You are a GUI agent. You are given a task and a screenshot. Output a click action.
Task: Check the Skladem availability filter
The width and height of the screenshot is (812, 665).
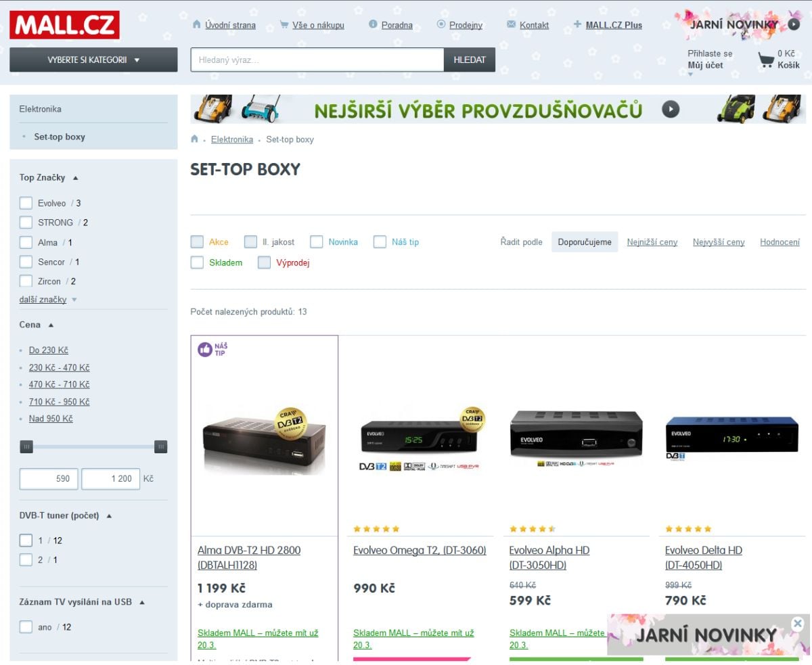click(x=198, y=262)
